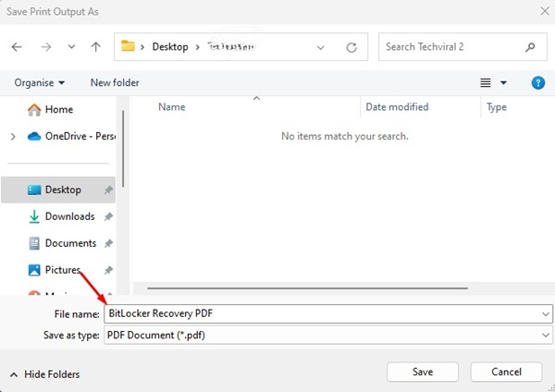Viewport: 555px width, 392px height.
Task: Go back using the left arrow
Action: click(17, 47)
